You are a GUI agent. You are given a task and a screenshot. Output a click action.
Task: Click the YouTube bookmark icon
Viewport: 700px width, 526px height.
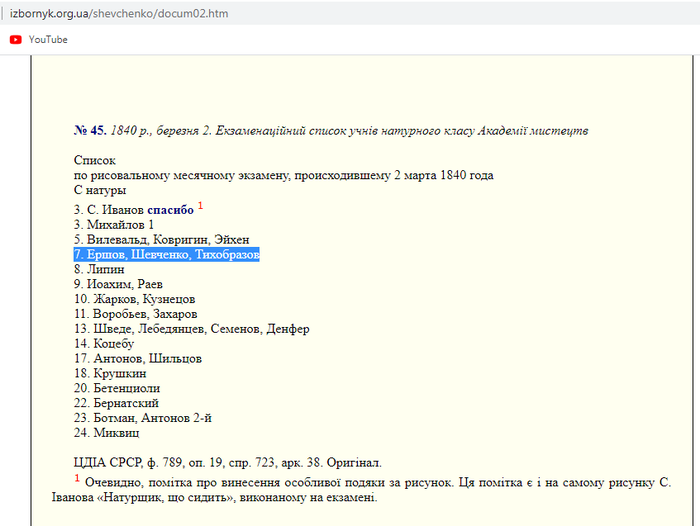click(x=16, y=39)
